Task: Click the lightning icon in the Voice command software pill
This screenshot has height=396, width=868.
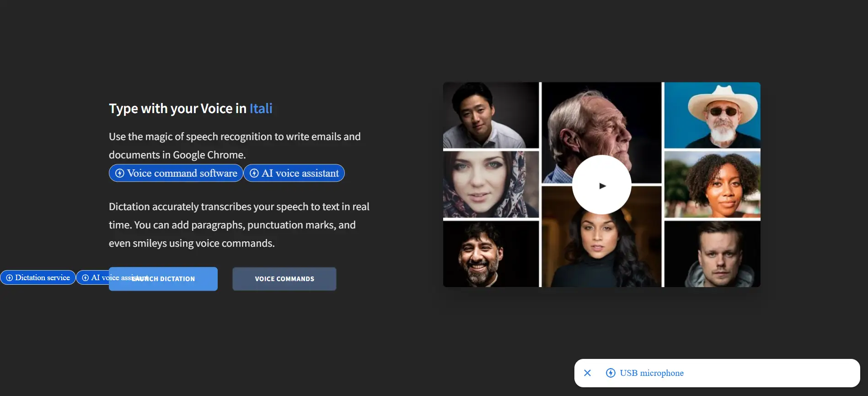Action: click(120, 173)
